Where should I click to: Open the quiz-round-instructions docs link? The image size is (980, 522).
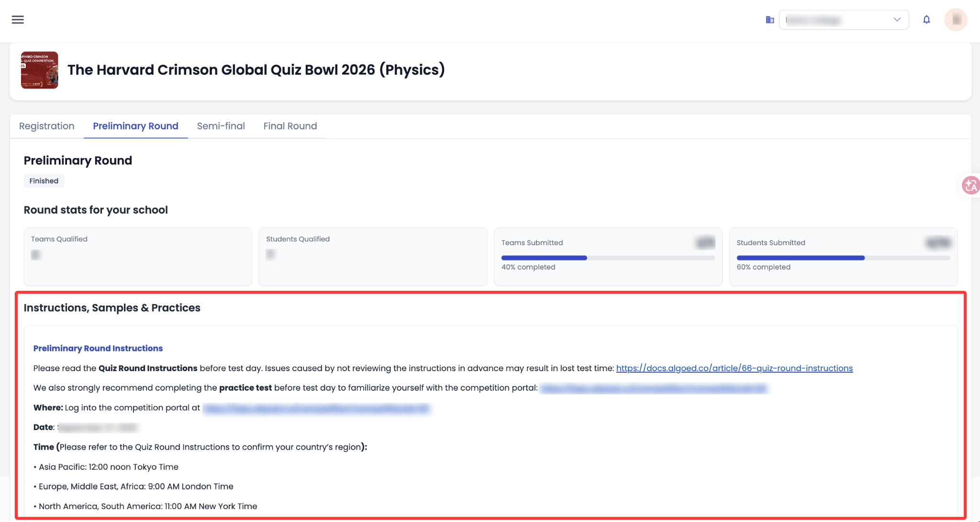coord(735,368)
